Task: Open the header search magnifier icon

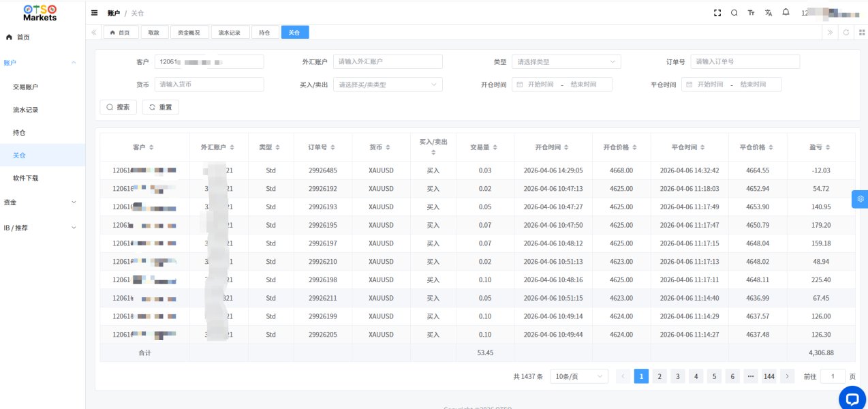Action: point(734,13)
